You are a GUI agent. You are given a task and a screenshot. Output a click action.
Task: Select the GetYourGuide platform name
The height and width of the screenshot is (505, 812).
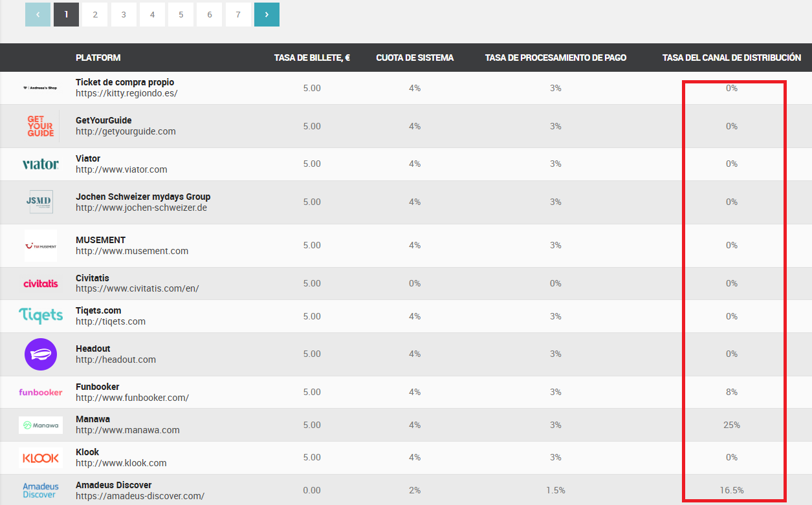pyautogui.click(x=104, y=120)
